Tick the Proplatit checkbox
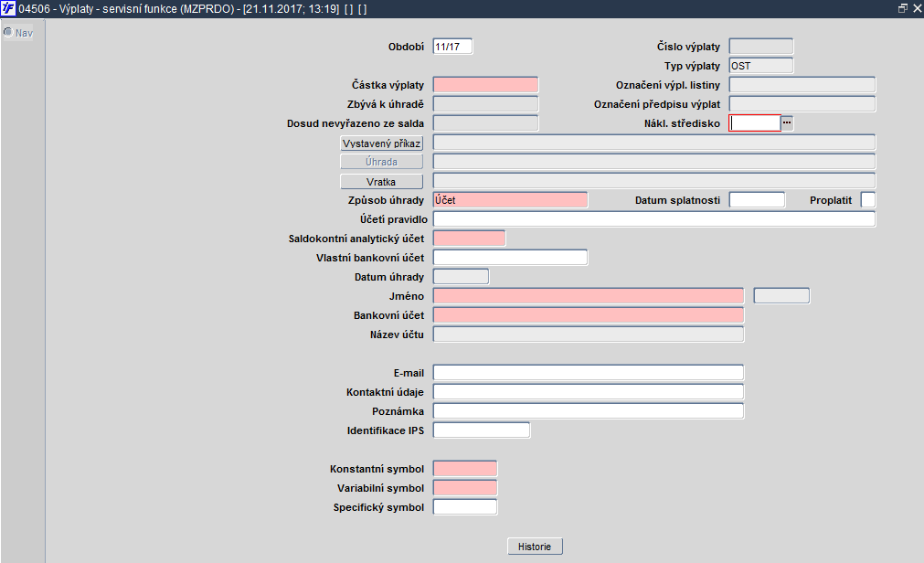The height and width of the screenshot is (563, 924). (868, 200)
